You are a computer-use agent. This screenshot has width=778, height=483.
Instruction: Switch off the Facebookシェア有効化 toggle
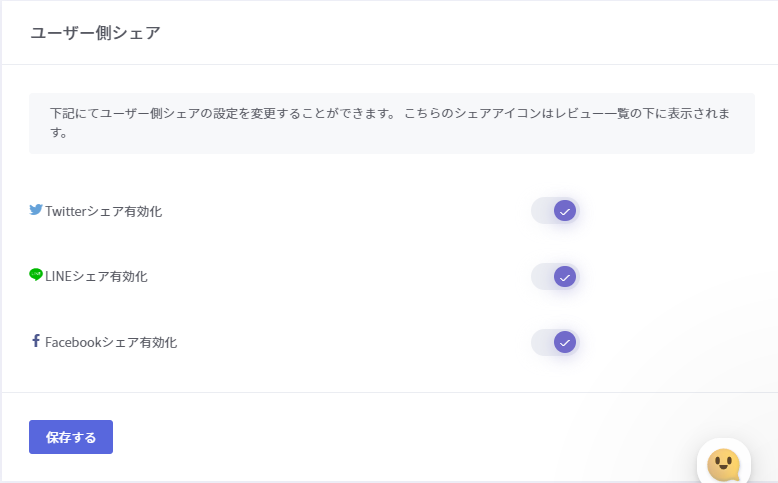click(555, 342)
